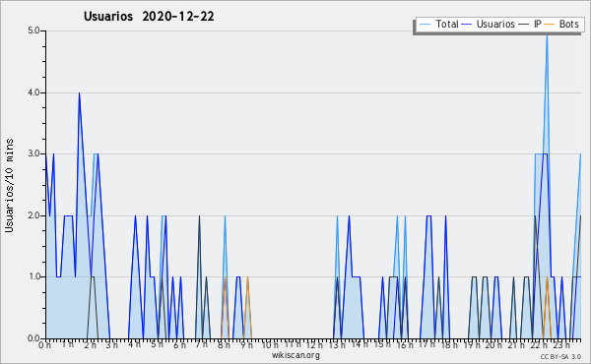Click the 4.0 peak of the Usuarios line
The width and height of the screenshot is (591, 364).
click(79, 93)
